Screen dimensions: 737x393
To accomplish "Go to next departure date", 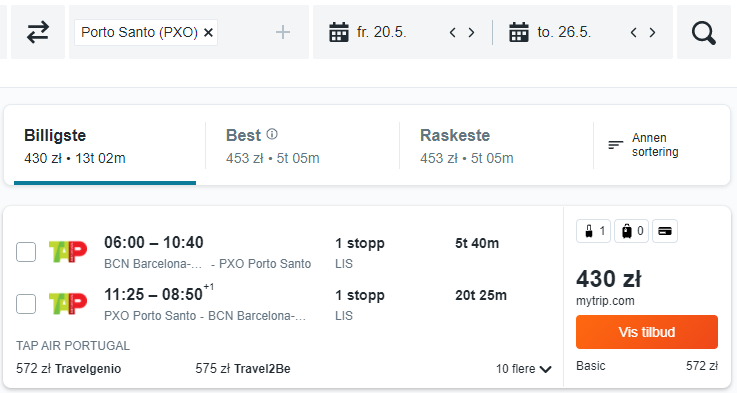I will [471, 32].
